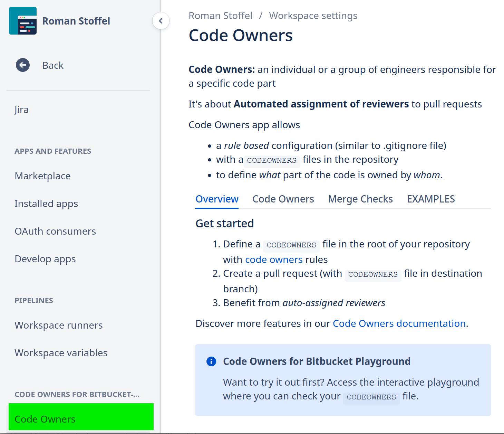Open Jira settings in sidebar
Viewport: 504px width, 434px height.
[21, 110]
